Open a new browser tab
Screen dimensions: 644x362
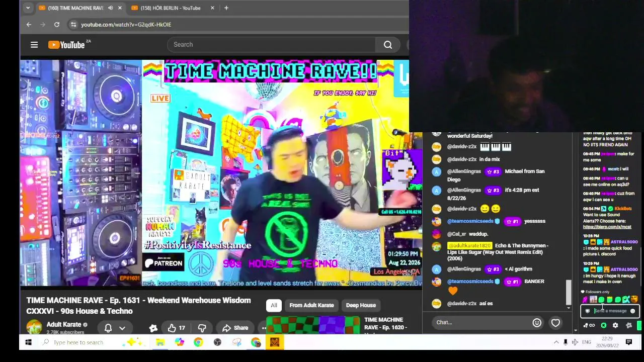[226, 8]
